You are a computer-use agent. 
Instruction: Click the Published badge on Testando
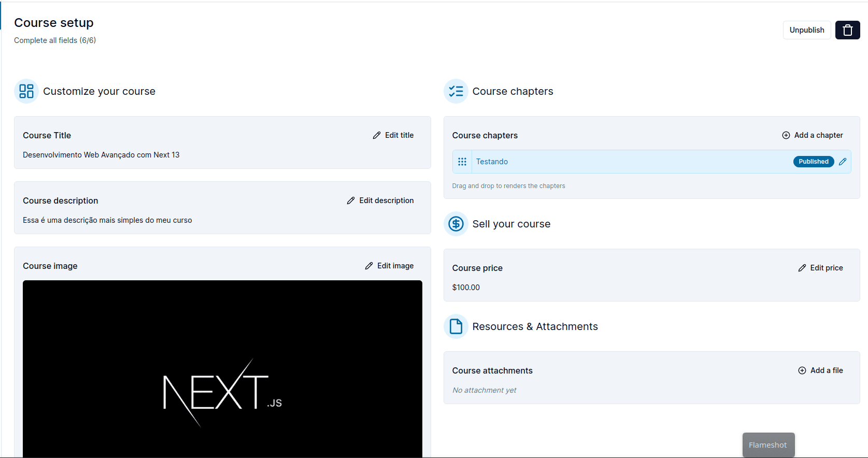pos(814,162)
